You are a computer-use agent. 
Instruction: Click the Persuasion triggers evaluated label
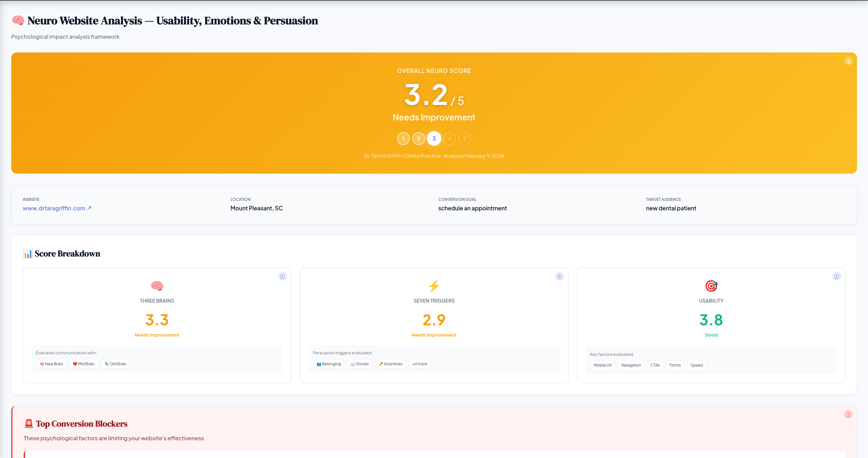tap(342, 353)
